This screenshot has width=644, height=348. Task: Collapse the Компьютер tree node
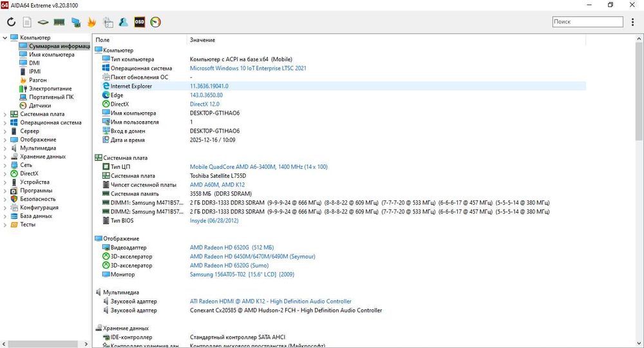(5, 37)
